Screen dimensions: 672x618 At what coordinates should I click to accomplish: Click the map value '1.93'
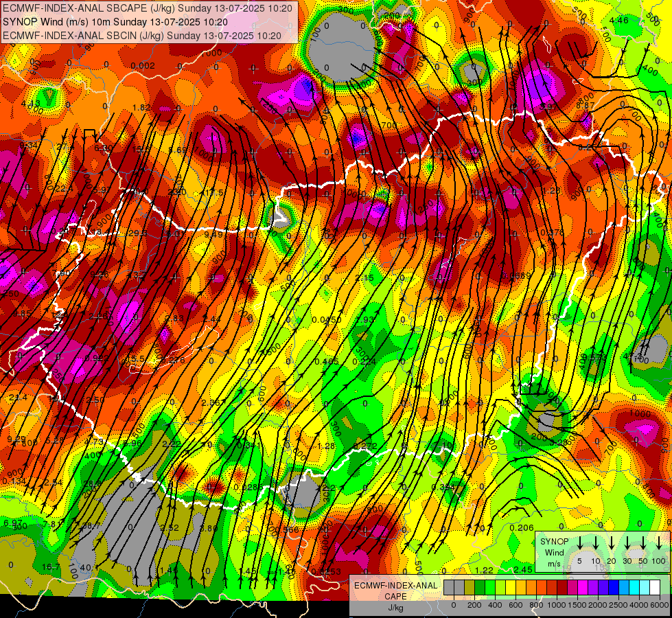tap(365, 320)
